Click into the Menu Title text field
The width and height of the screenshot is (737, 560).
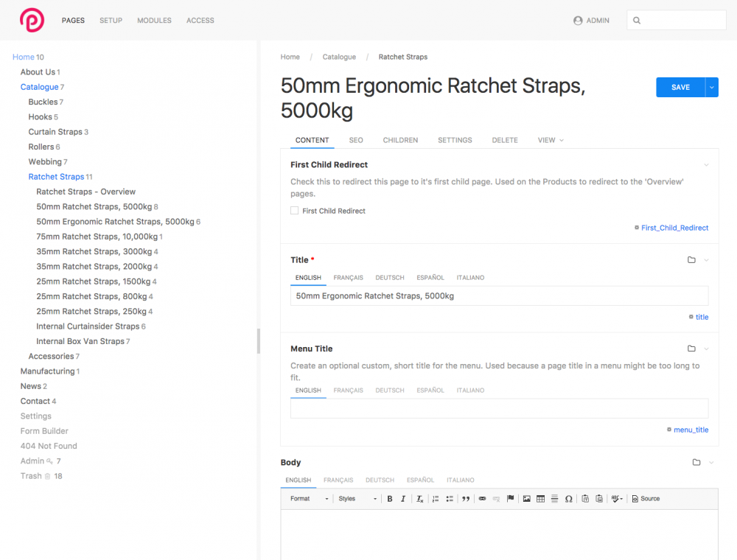click(499, 409)
